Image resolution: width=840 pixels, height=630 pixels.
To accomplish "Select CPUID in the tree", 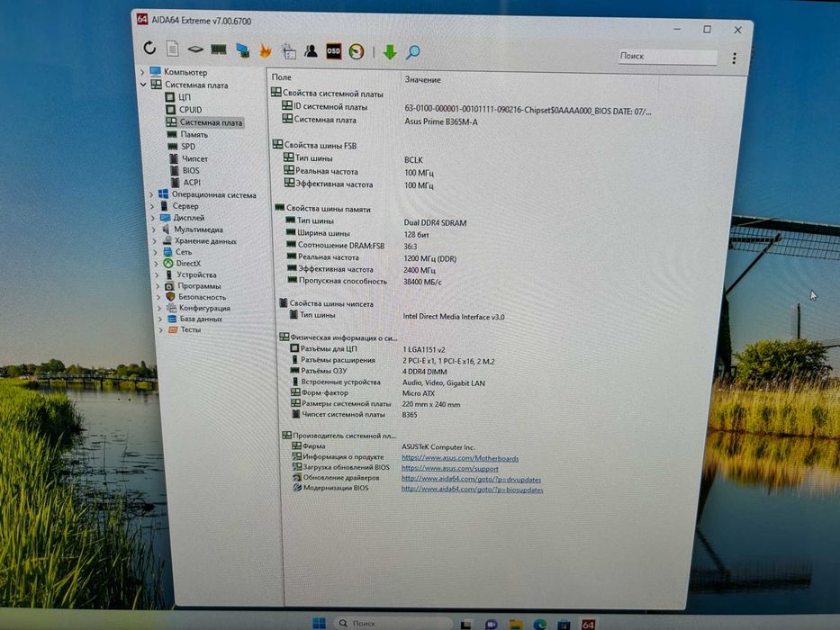I will pyautogui.click(x=190, y=109).
